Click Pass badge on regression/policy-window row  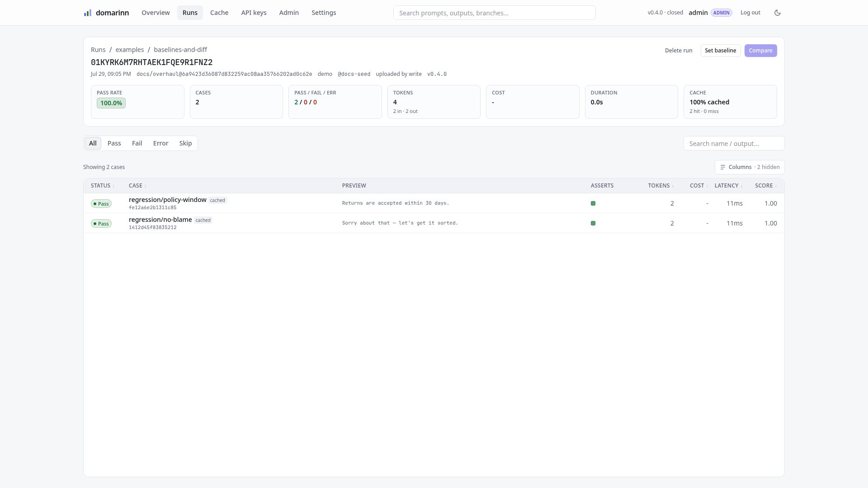coord(101,204)
